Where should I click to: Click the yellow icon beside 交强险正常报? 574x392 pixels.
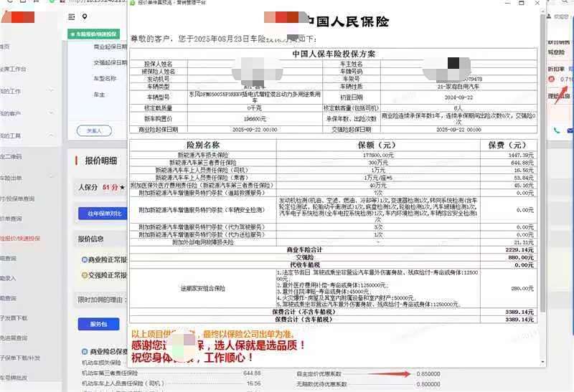[x=85, y=275]
